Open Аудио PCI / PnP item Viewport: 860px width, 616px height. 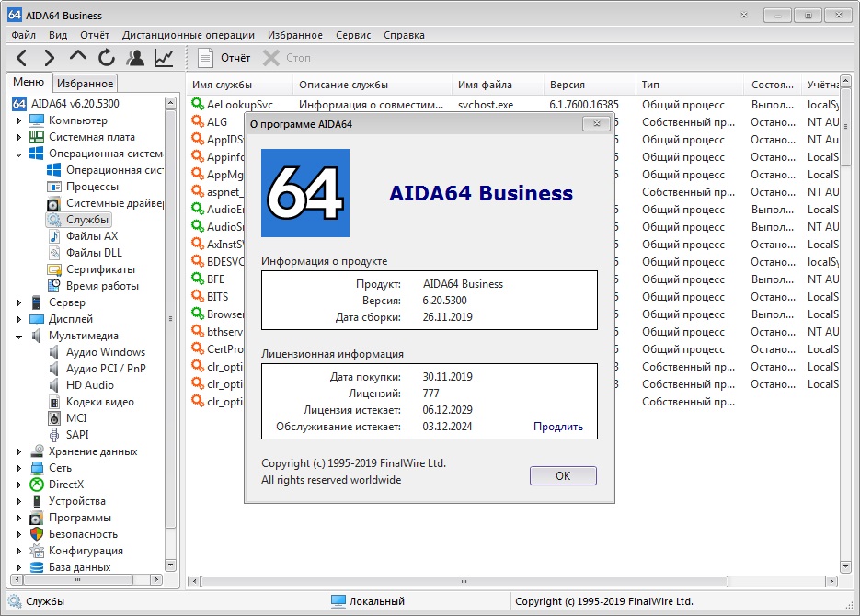point(97,369)
